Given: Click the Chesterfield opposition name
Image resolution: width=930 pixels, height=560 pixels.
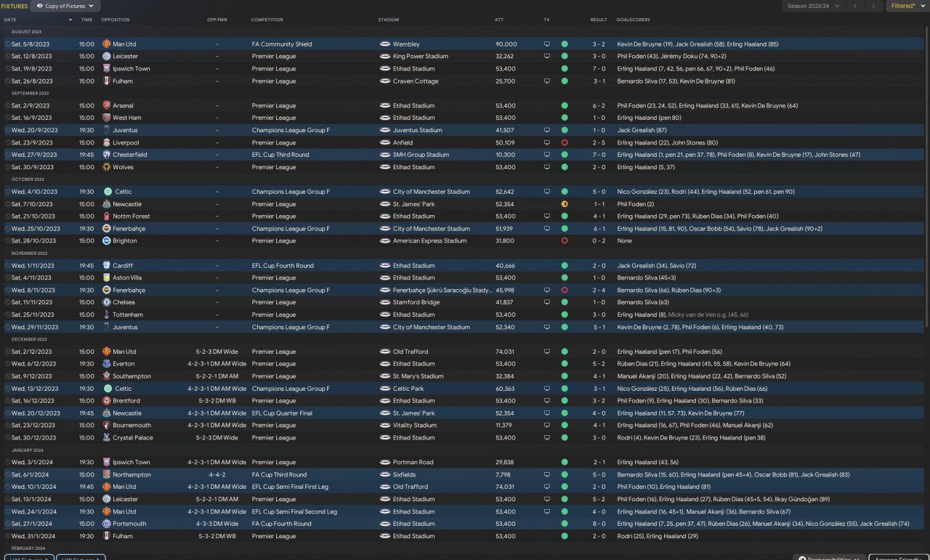Looking at the screenshot, I should click(130, 155).
